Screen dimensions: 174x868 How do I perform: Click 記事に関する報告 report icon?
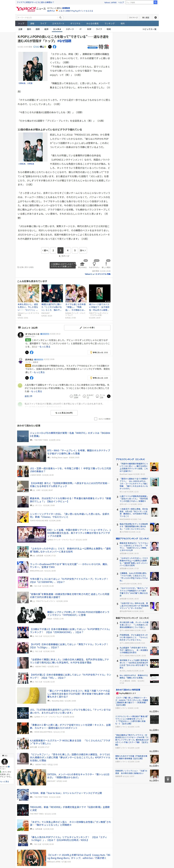[x=26, y=267]
